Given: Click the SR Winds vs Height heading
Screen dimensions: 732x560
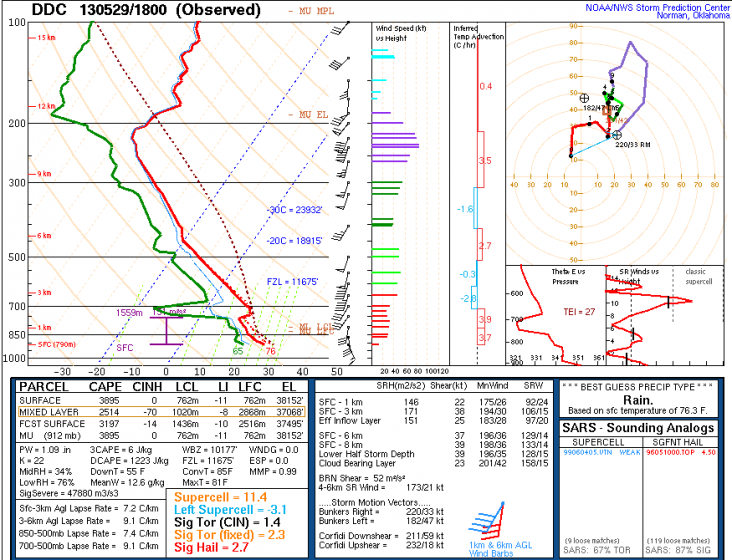Looking at the screenshot, I should coord(639,276).
